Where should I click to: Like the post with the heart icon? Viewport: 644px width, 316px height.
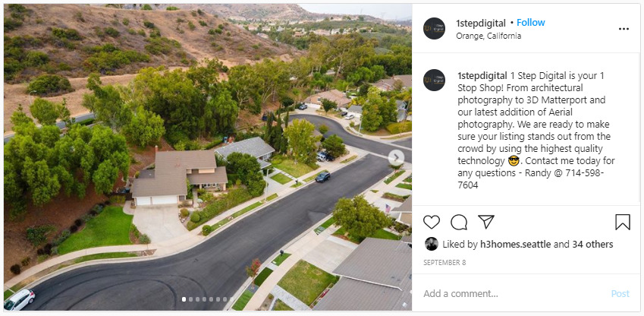432,222
